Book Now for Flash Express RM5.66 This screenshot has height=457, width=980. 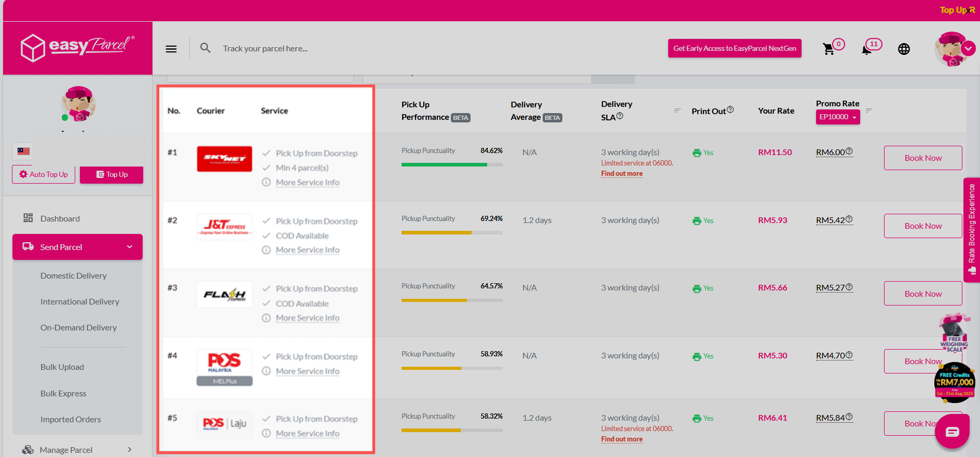[923, 294]
